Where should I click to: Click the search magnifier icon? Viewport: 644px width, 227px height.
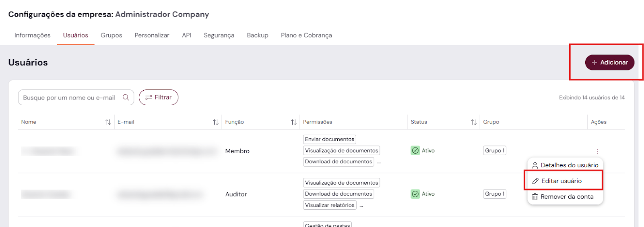126,97
